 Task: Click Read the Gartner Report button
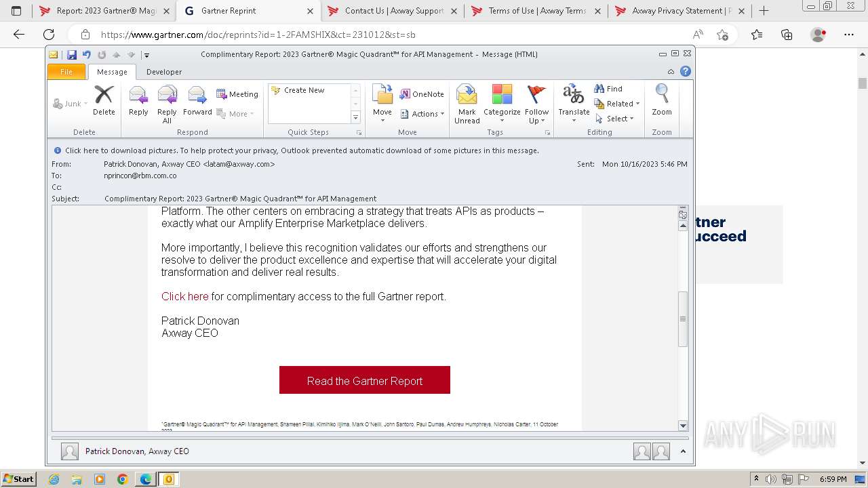click(x=365, y=380)
